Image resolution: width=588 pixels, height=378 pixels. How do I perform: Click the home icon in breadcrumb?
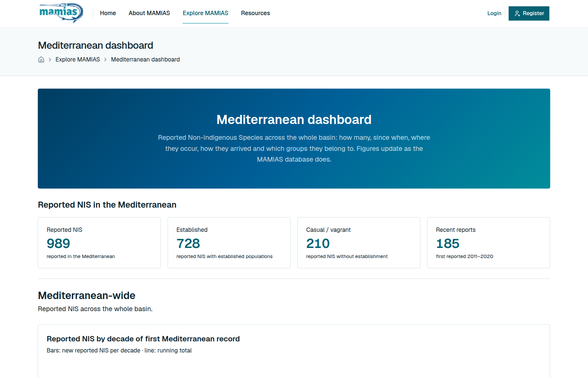pos(41,59)
